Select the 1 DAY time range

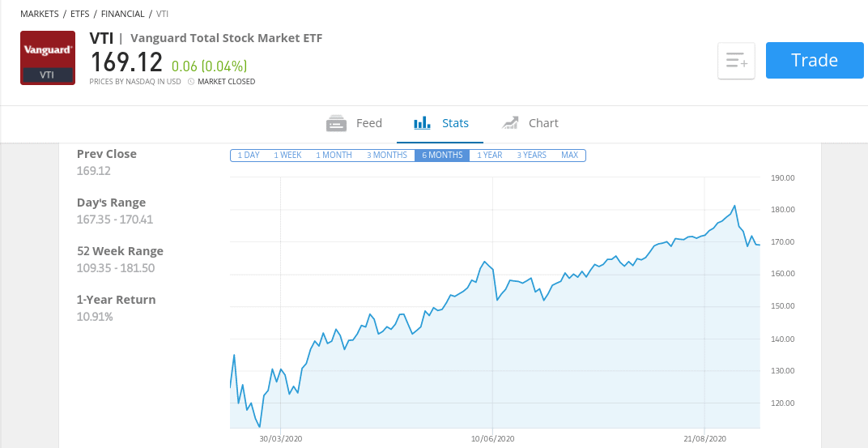(x=249, y=155)
